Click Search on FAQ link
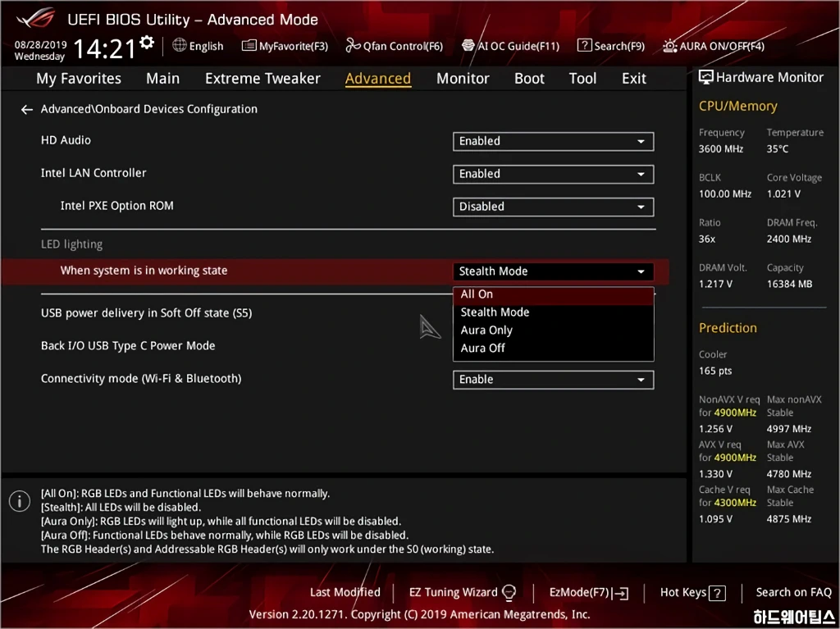Image resolution: width=840 pixels, height=629 pixels. pyautogui.click(x=793, y=593)
